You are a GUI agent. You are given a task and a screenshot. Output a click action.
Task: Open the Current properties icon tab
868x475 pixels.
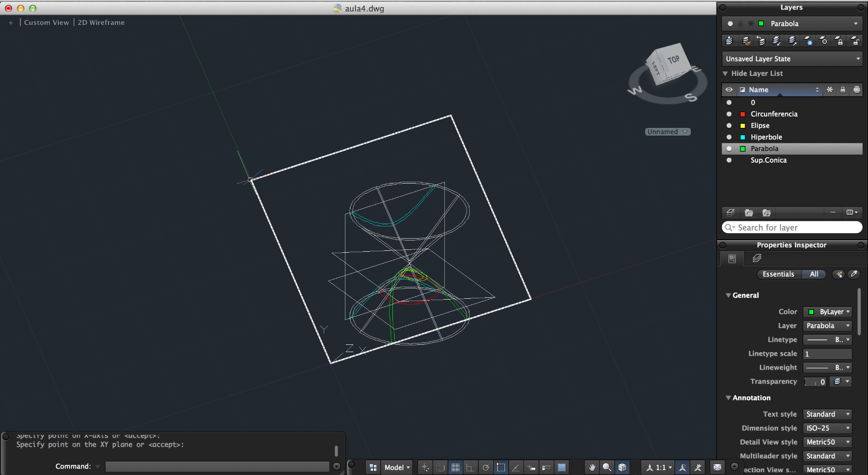coord(732,259)
